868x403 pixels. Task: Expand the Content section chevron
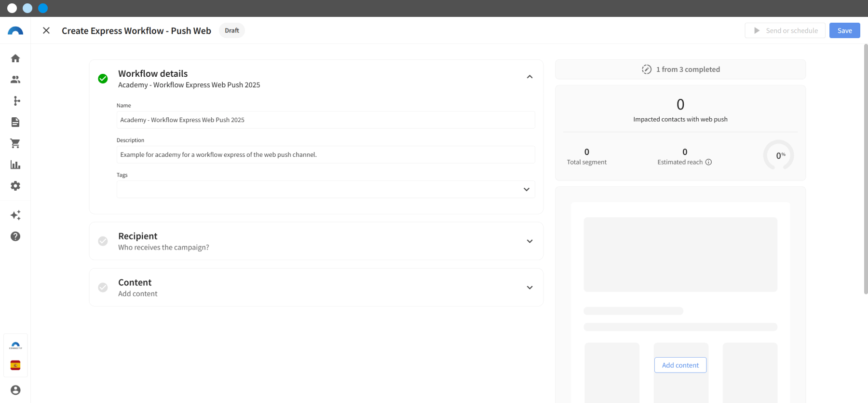point(529,288)
